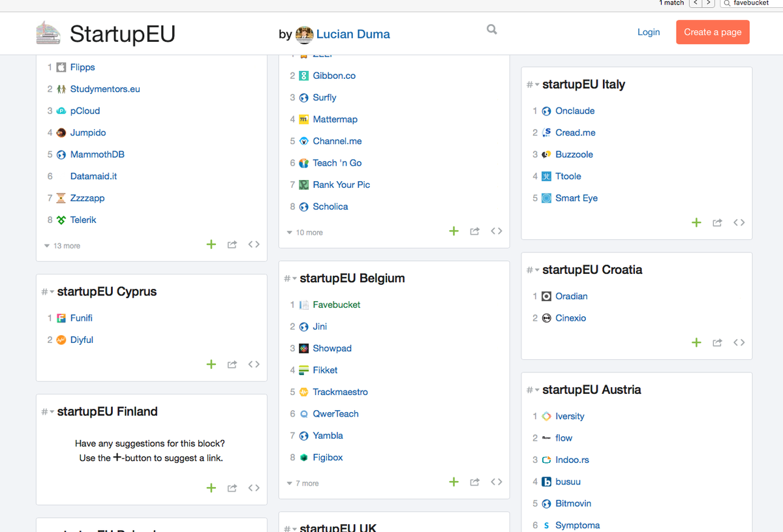Open the Indoo.rs link
Screen dimensions: 783x532
[572, 460]
